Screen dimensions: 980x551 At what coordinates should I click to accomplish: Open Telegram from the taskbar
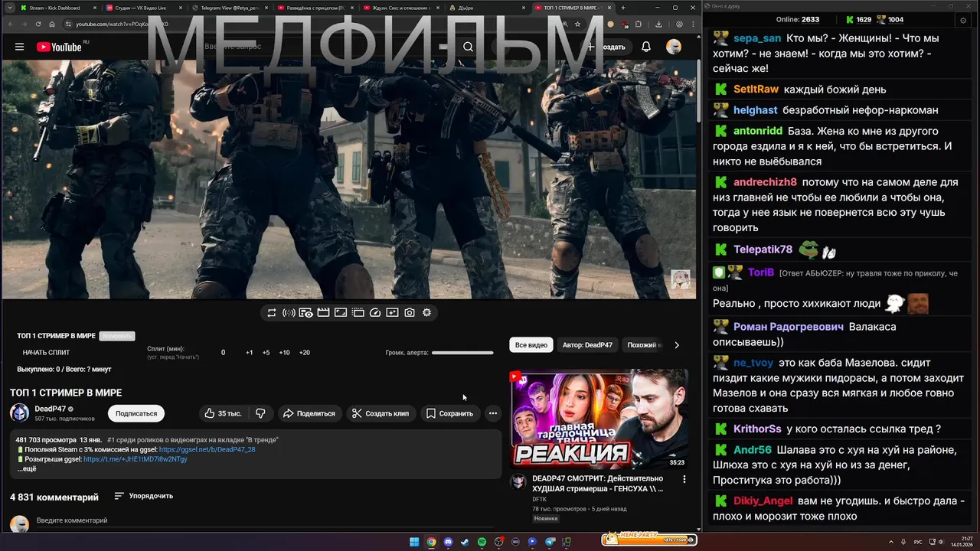(550, 542)
